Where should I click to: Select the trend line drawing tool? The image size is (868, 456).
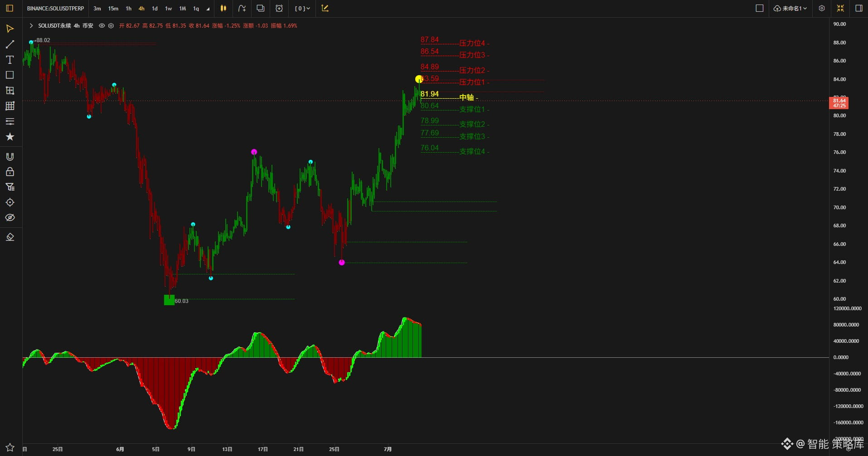click(x=10, y=44)
